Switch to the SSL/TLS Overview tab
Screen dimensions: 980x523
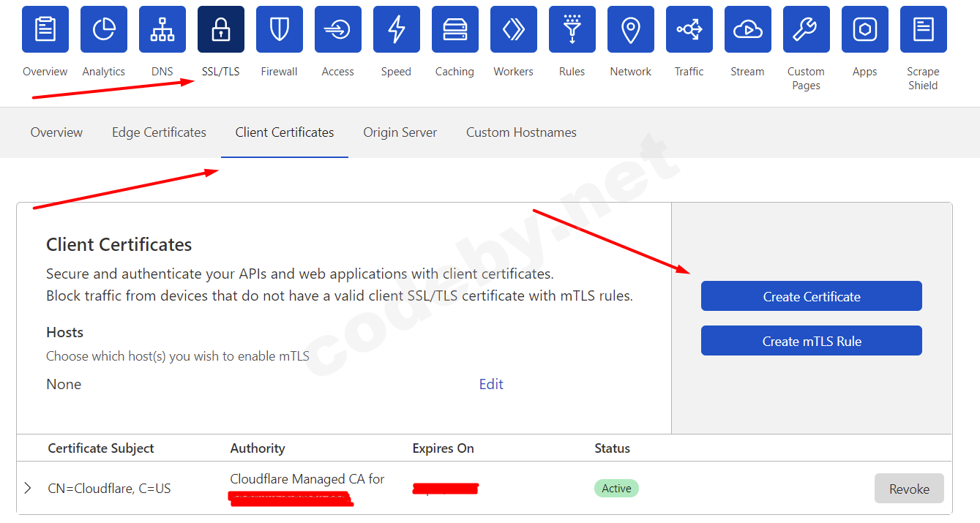tap(56, 132)
